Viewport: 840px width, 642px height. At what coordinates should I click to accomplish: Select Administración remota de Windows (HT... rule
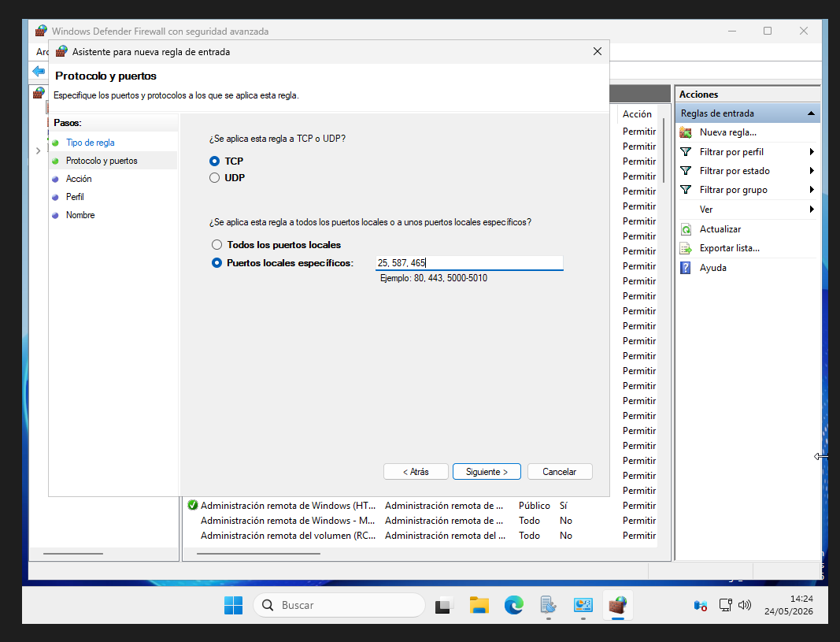coord(288,506)
